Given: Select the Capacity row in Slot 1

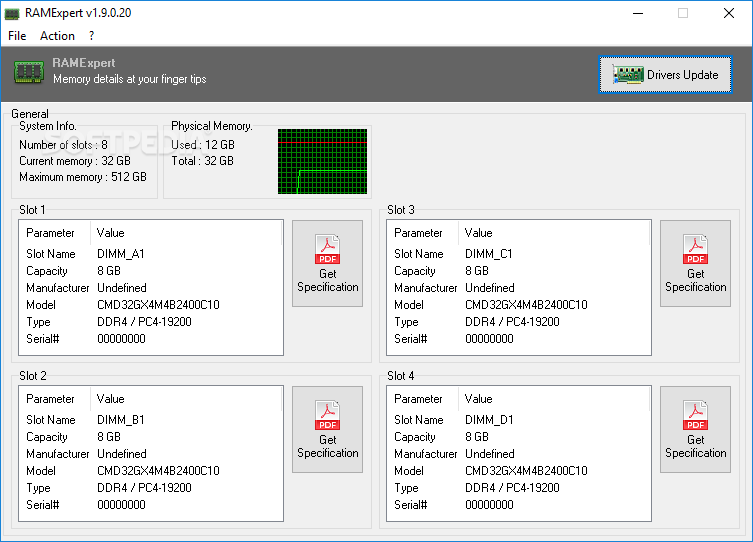Looking at the screenshot, I should [150, 271].
